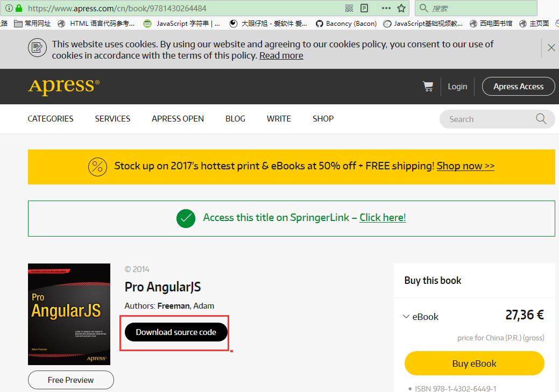Open 大眼仔旭 bookmark
Image resolution: width=559 pixels, height=392 pixels.
[268, 24]
